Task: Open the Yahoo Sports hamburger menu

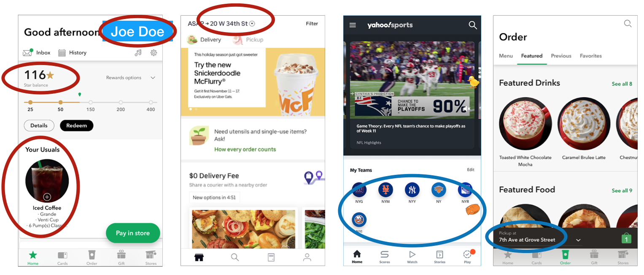Action: [353, 25]
